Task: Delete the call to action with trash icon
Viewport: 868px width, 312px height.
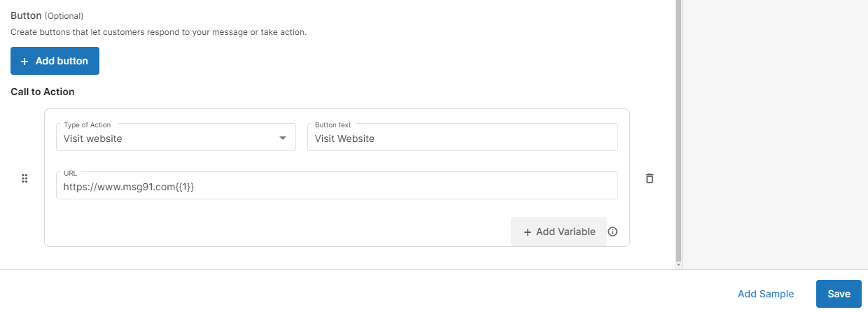Action: click(650, 178)
